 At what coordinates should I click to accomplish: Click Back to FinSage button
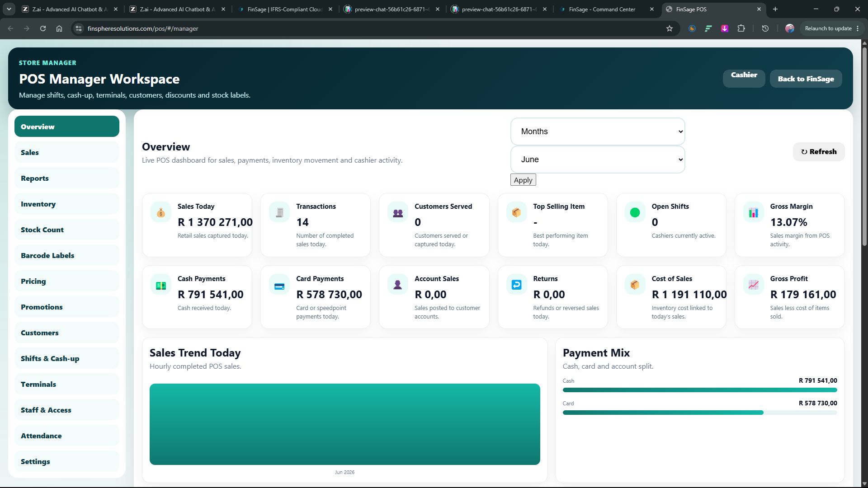pyautogui.click(x=806, y=79)
